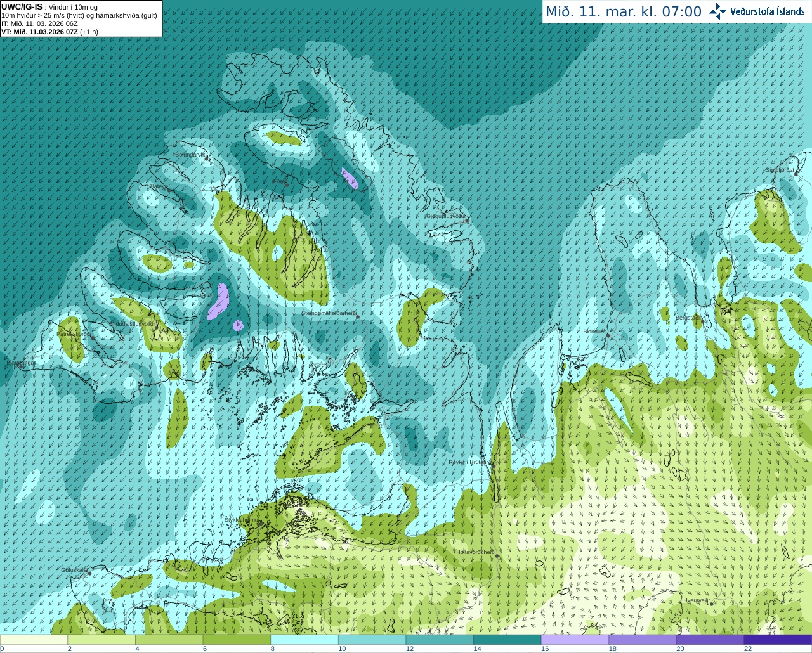This screenshot has height=653, width=812.
Task: Click the Bjargtangar station label
Action: [21, 363]
